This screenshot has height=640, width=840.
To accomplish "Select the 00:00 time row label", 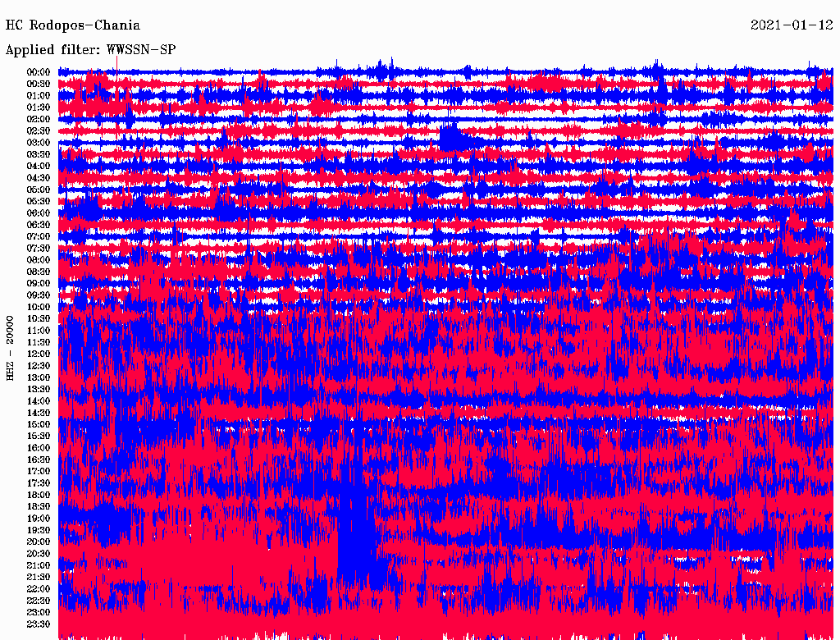I will click(39, 72).
